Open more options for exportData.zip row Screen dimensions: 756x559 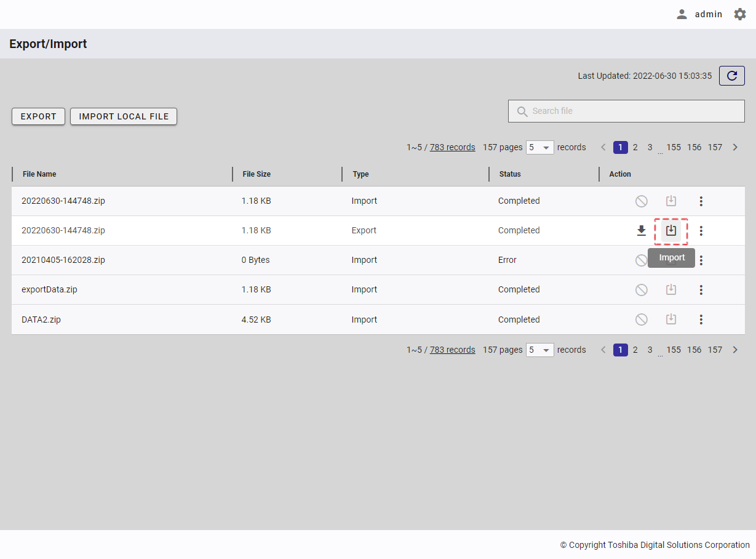click(x=701, y=290)
